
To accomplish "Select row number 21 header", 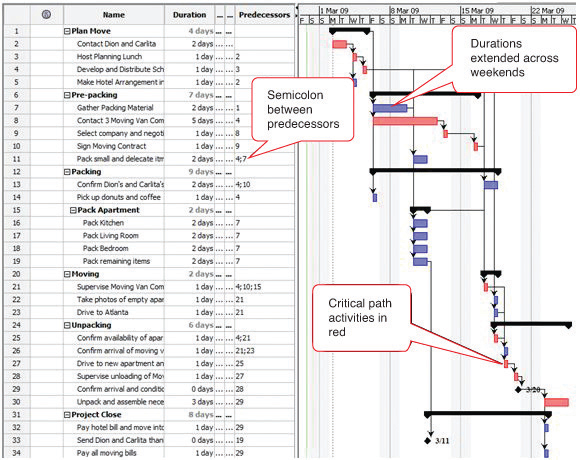I will pyautogui.click(x=17, y=287).
